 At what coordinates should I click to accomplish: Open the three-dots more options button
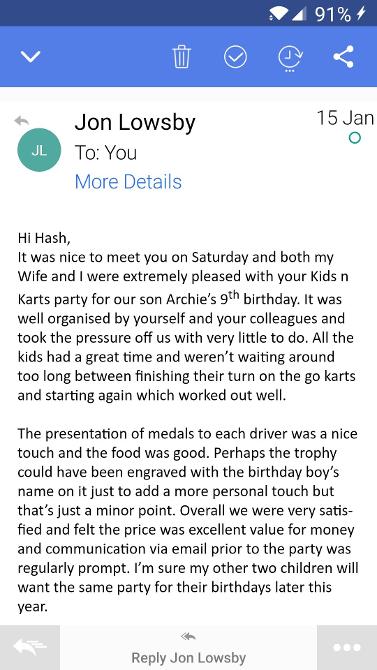[x=347, y=647]
